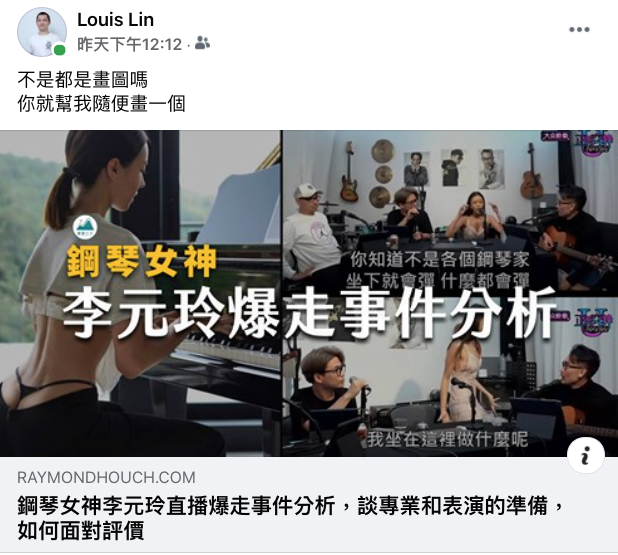Image resolution: width=618 pixels, height=555 pixels.
Task: Click subtitle 你知道不是各個鋼琴家
Action: (x=440, y=260)
